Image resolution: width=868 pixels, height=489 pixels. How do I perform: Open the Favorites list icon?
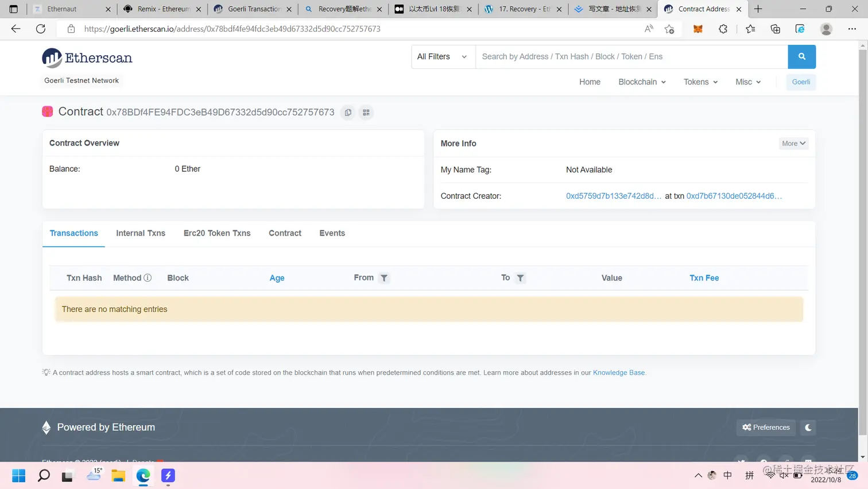pyautogui.click(x=750, y=29)
